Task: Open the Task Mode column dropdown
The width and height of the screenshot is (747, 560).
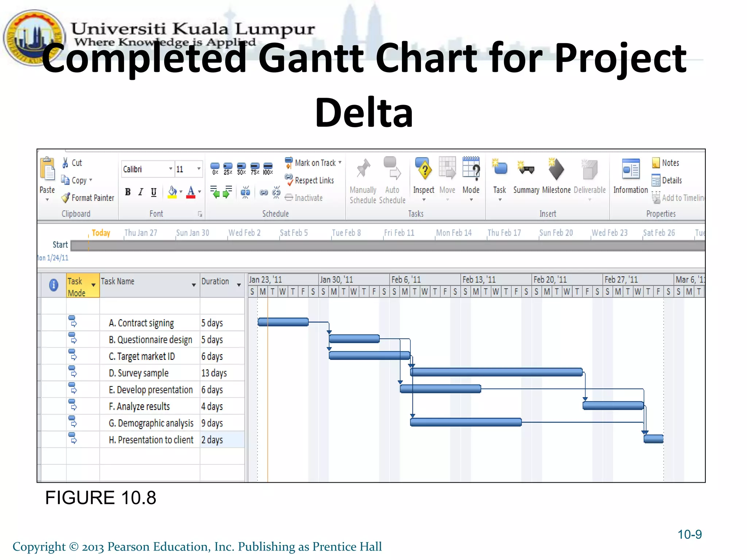Action: coord(93,285)
